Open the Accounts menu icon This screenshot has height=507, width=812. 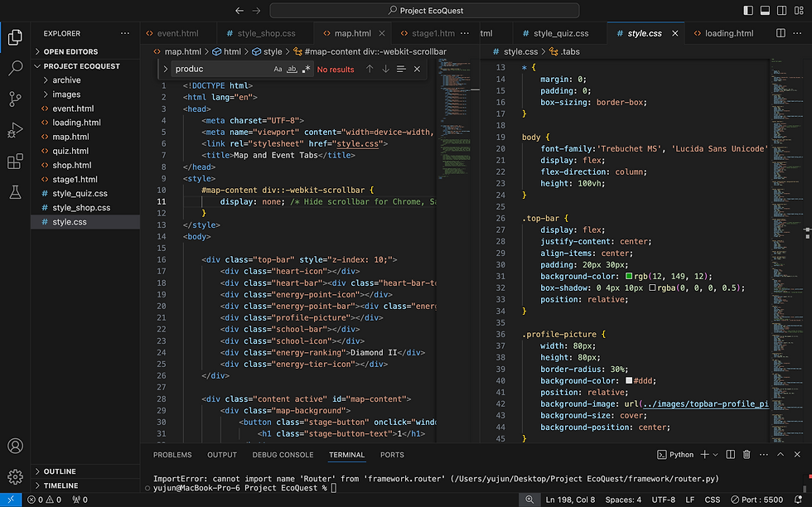[x=15, y=446]
